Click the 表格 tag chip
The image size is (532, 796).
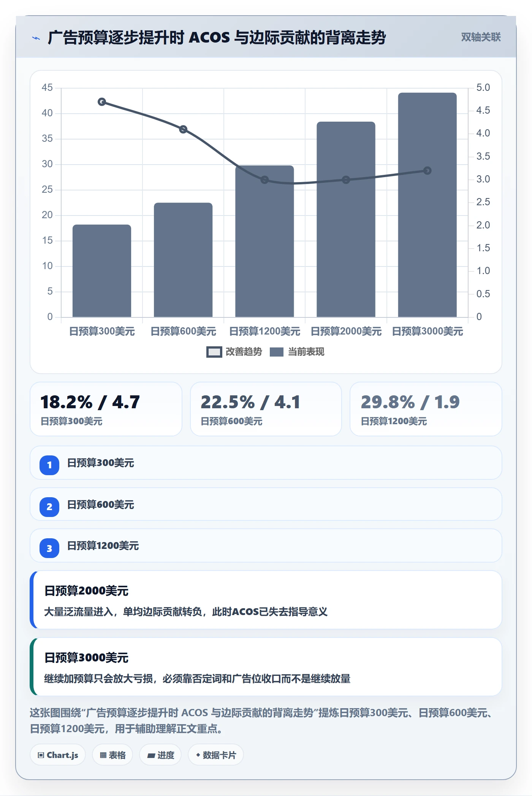(112, 755)
